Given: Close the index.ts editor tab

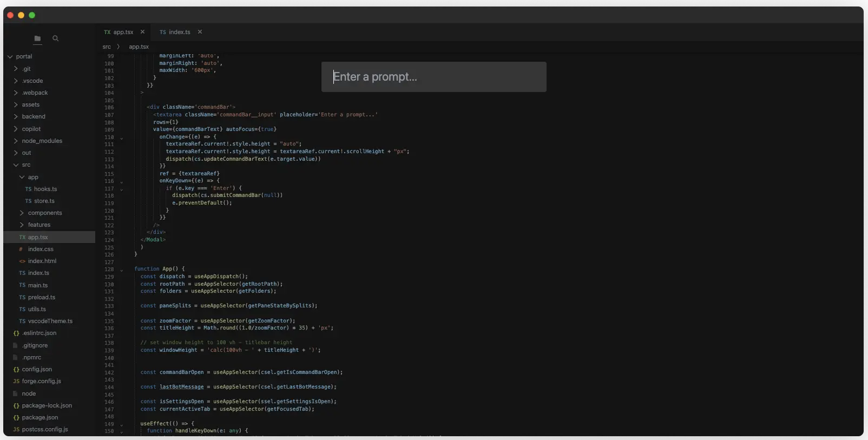Looking at the screenshot, I should [200, 32].
